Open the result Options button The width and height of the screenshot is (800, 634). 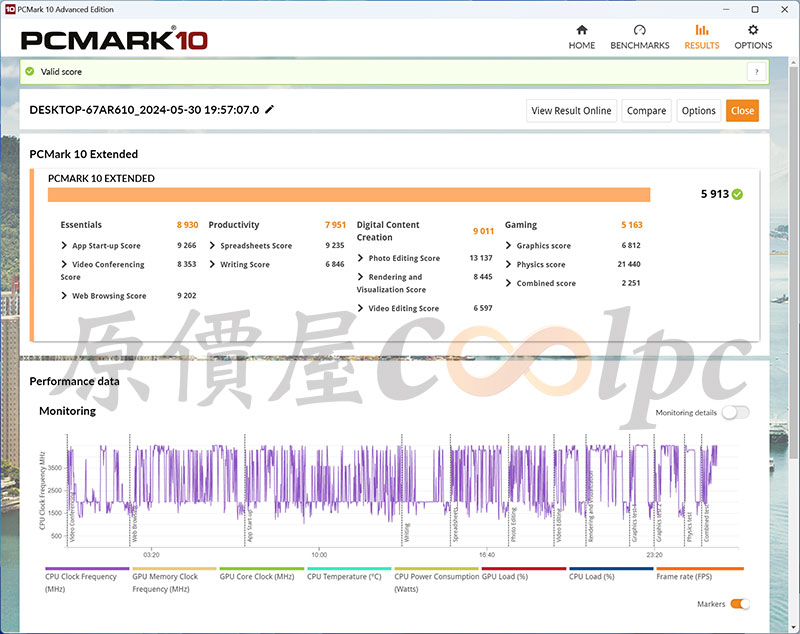coord(698,111)
